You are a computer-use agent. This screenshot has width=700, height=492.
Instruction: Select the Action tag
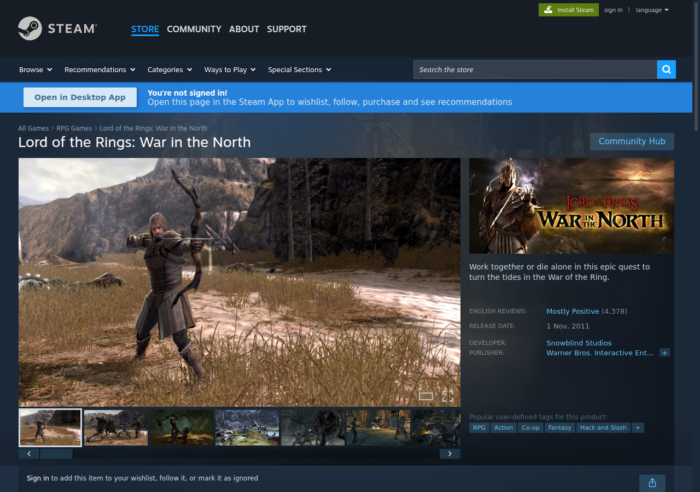tap(503, 428)
